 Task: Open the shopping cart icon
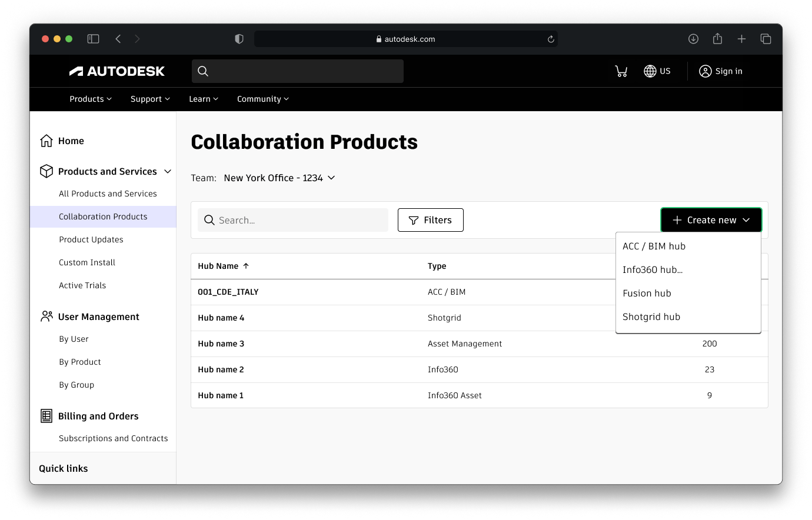[x=621, y=71]
